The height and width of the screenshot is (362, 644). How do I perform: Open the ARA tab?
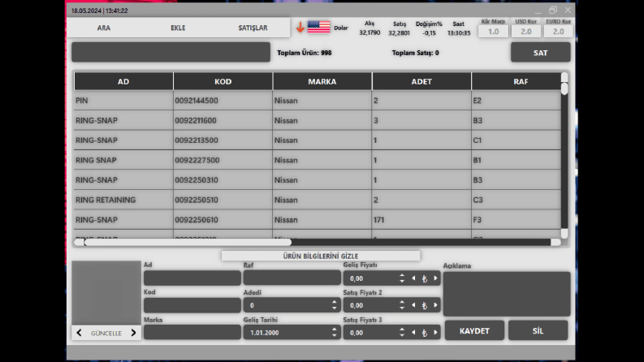[103, 28]
